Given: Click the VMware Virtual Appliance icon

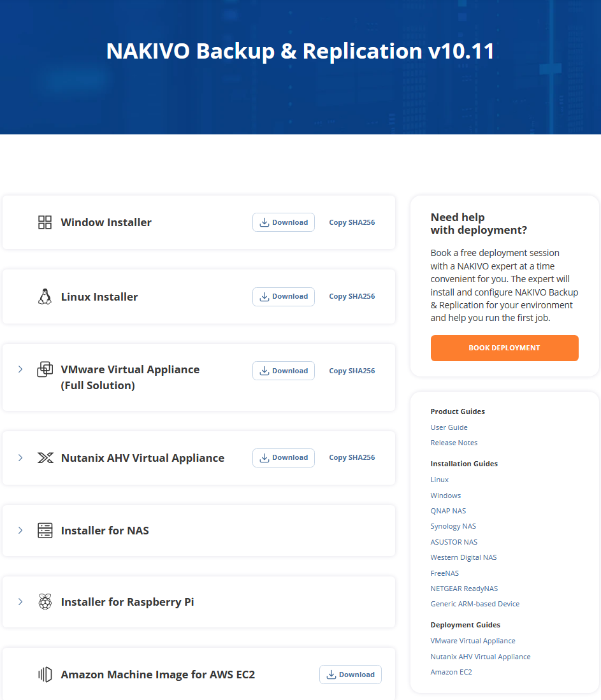Looking at the screenshot, I should (45, 369).
